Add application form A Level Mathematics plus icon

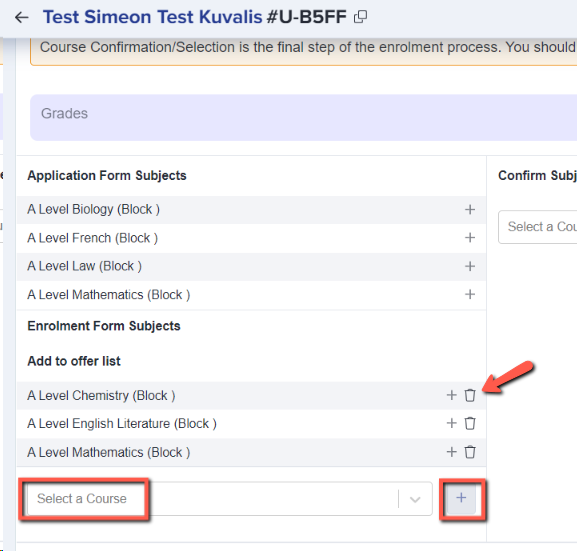(470, 294)
